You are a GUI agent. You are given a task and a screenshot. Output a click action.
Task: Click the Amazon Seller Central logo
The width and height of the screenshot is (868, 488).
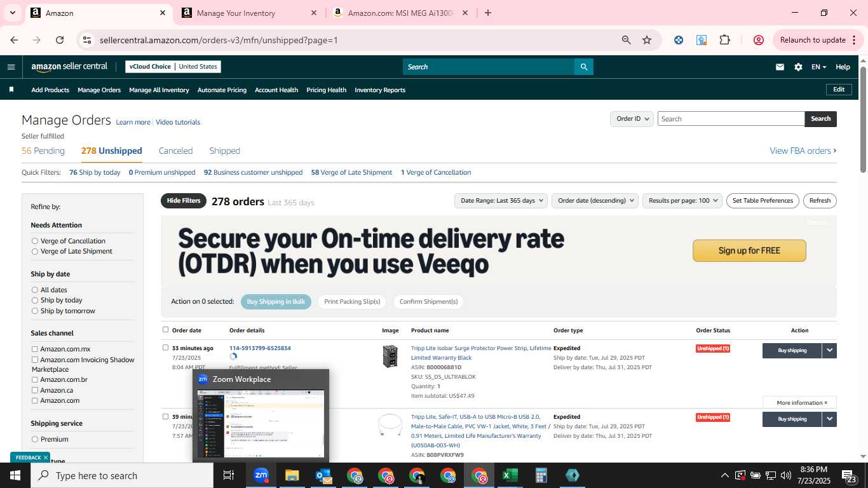point(69,67)
